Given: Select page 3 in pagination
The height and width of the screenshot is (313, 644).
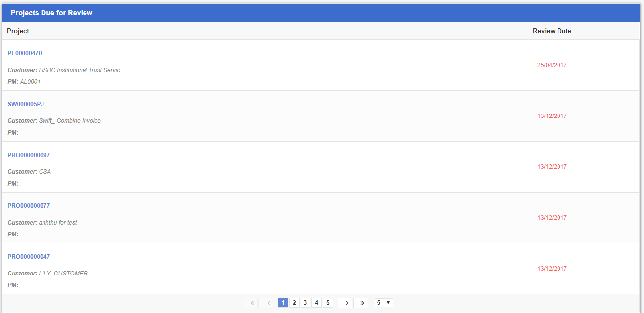Looking at the screenshot, I should click(305, 303).
